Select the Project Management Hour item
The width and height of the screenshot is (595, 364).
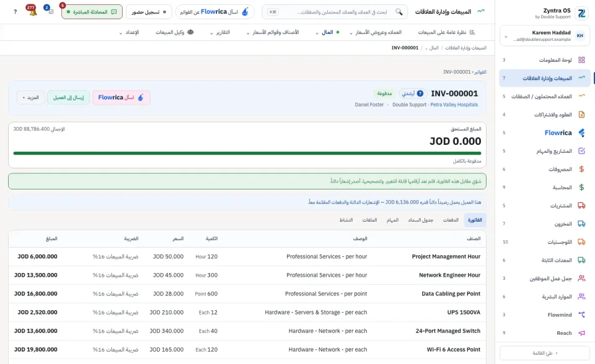446,257
